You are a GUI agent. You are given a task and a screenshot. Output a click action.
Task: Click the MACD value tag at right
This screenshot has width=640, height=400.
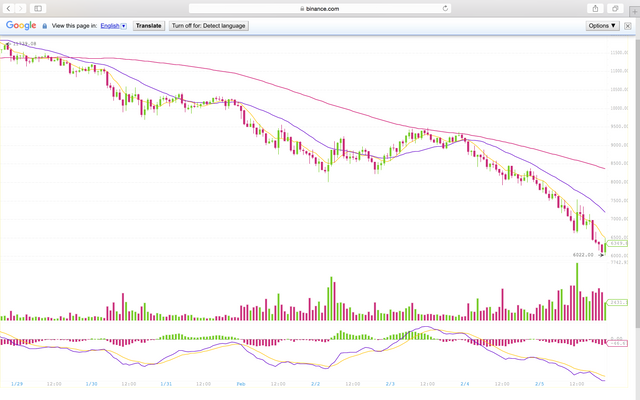point(618,343)
